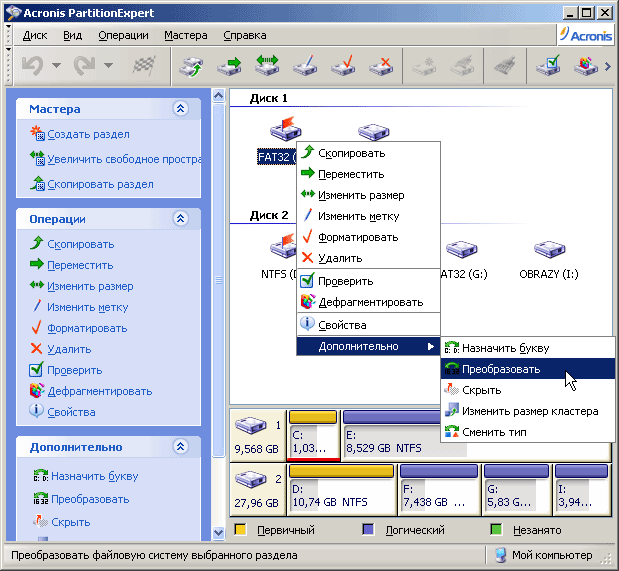Viewport: 619px width, 571px height.
Task: Open the Redo history dropdown arrow
Action: [x=108, y=65]
